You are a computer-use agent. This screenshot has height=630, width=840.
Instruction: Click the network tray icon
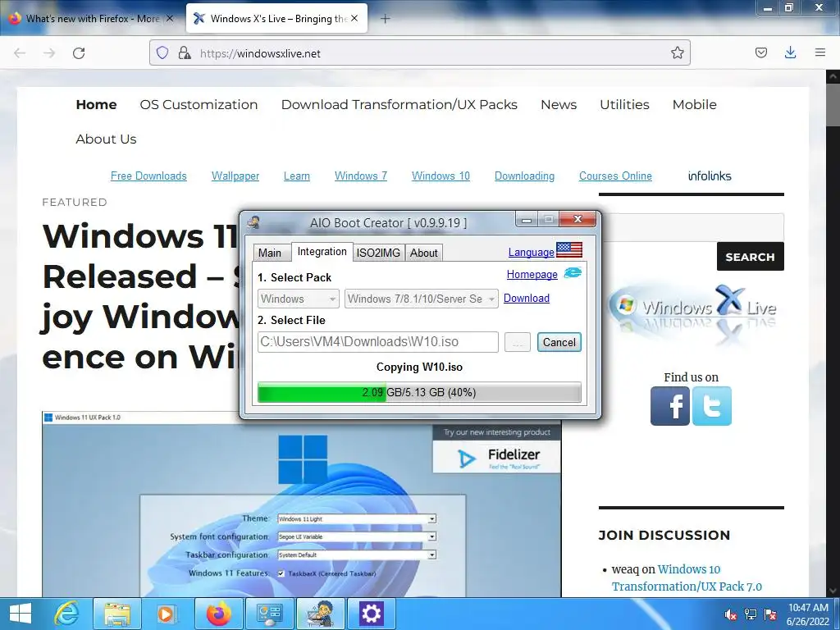pyautogui.click(x=751, y=614)
